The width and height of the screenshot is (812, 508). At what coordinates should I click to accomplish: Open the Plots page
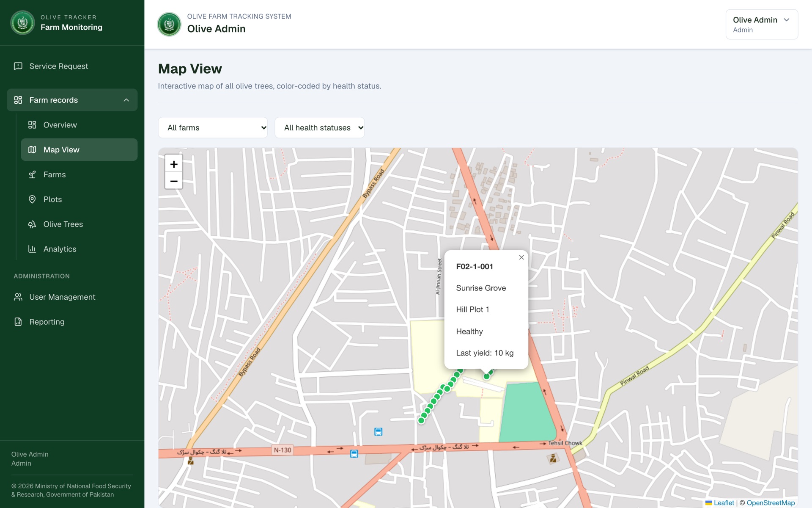[x=79, y=199]
